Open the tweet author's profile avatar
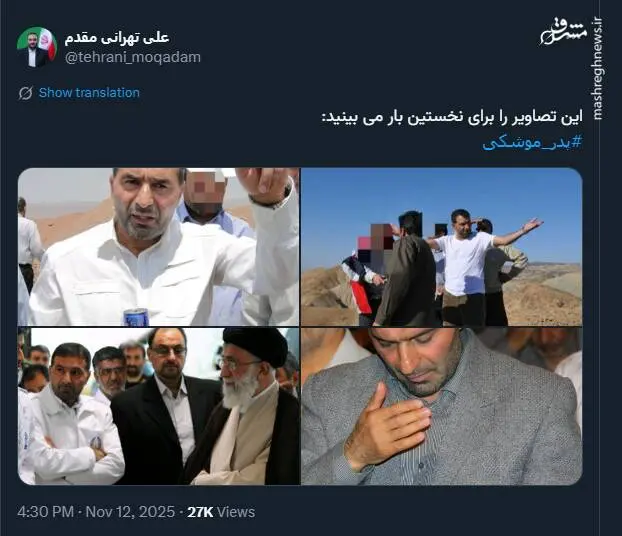The width and height of the screenshot is (622, 536). tap(37, 47)
